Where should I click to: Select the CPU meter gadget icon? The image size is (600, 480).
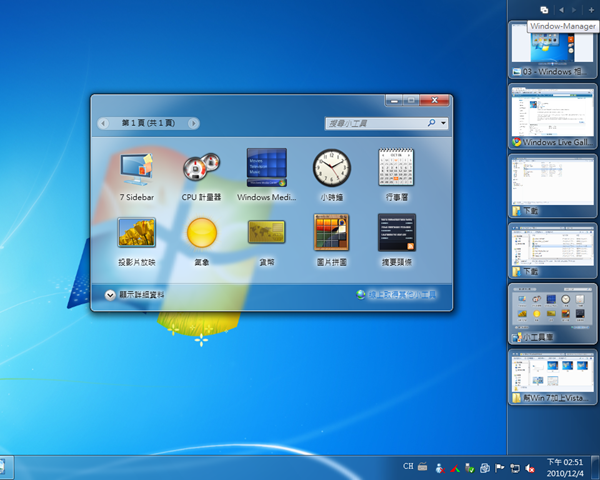[201, 168]
